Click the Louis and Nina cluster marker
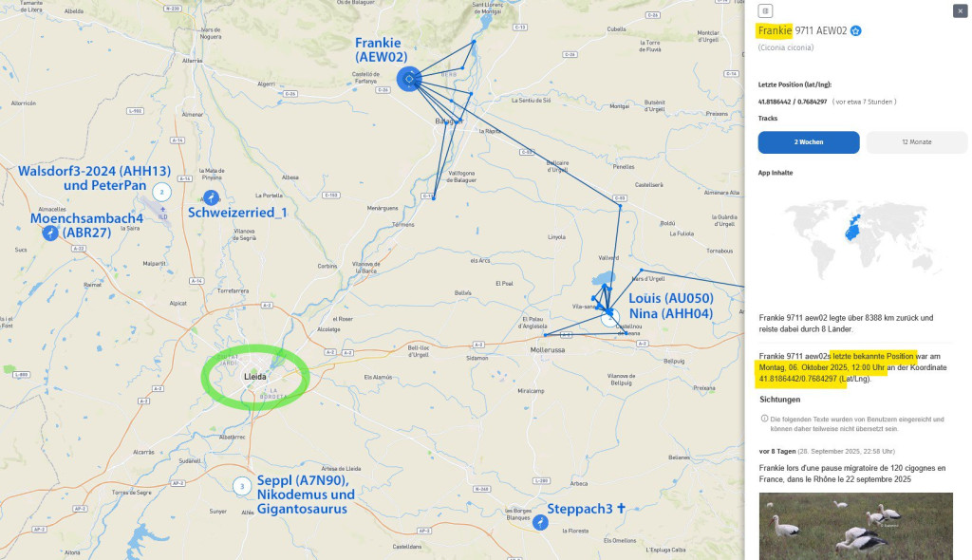Screen dimensions: 972x560 (x=610, y=319)
